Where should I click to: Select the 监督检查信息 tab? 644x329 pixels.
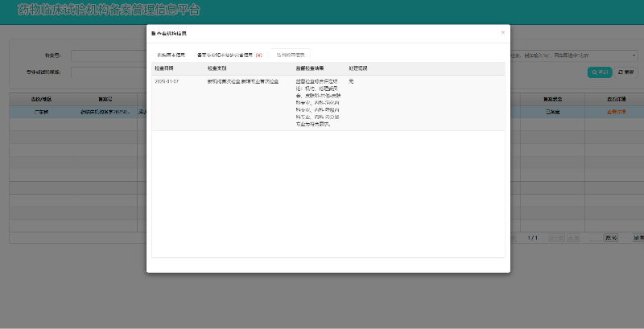(290, 55)
